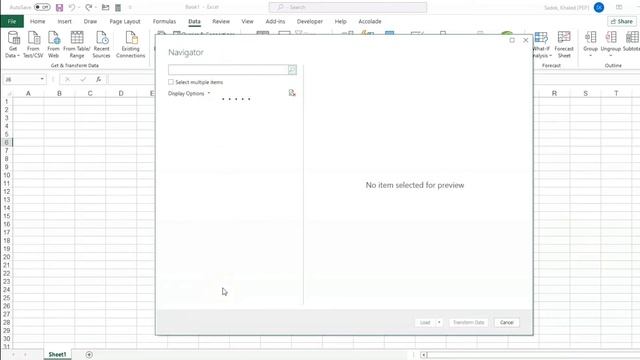Click the From Web icon
640x360 pixels.
point(53,44)
